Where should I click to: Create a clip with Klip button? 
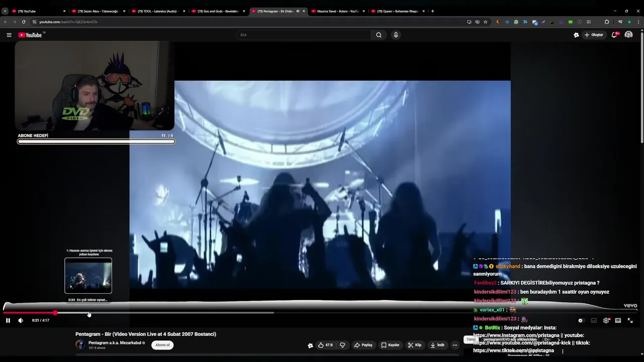(415, 345)
